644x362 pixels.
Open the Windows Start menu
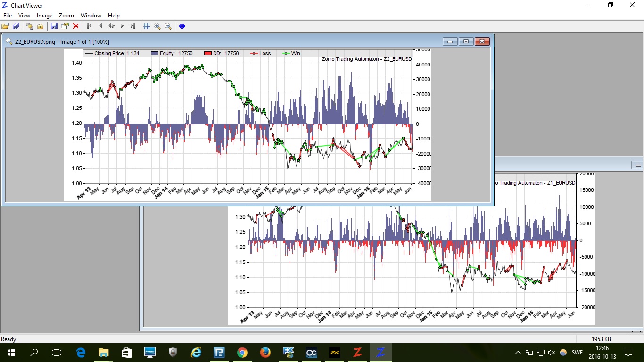click(11, 352)
